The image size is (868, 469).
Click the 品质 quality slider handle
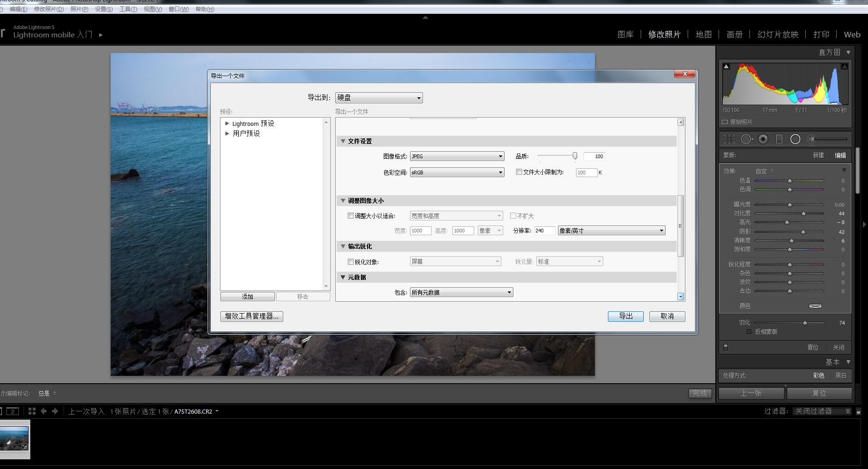(575, 156)
